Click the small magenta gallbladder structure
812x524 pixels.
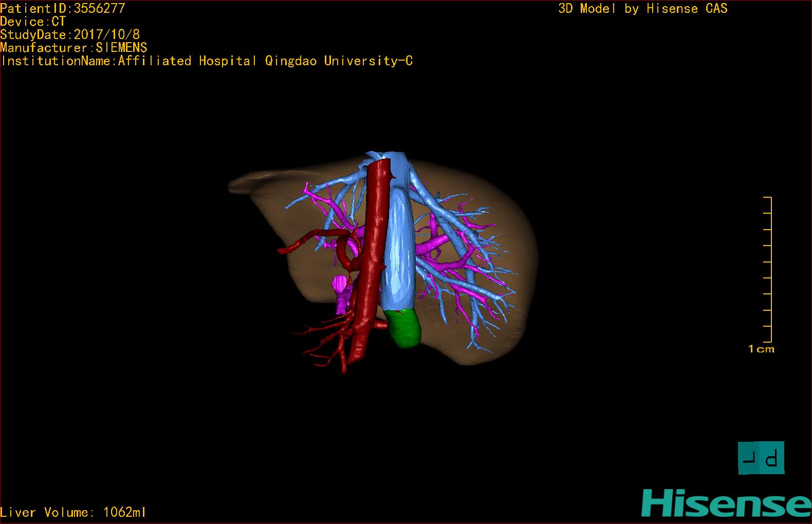341,294
